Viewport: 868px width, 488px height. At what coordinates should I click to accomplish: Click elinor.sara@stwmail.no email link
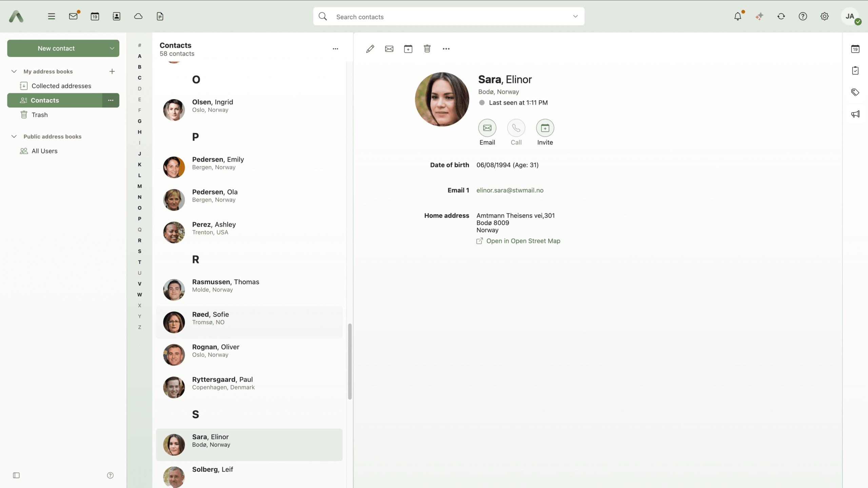pos(510,190)
